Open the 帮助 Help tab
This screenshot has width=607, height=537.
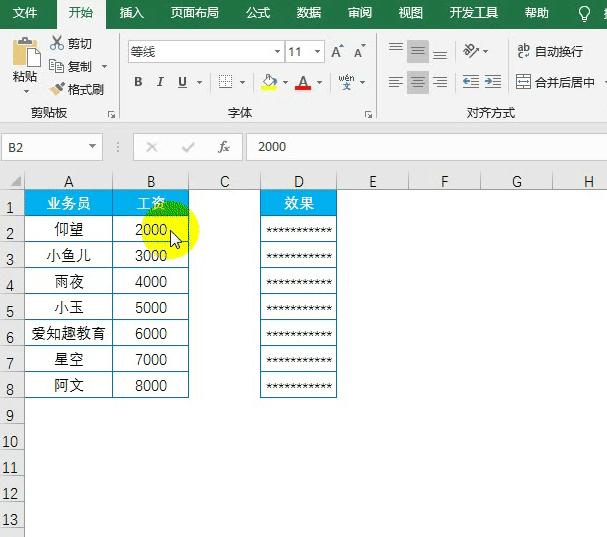coord(537,13)
